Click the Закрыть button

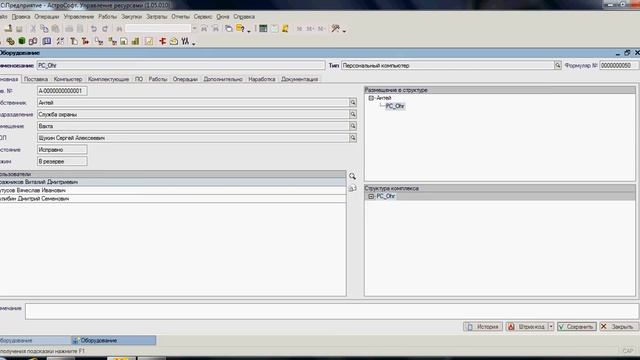[x=618, y=327]
